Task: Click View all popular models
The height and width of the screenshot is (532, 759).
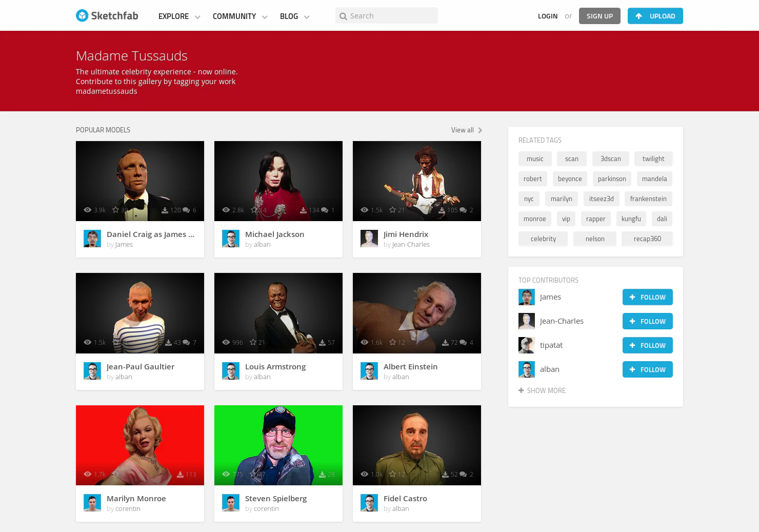Action: pos(466,130)
